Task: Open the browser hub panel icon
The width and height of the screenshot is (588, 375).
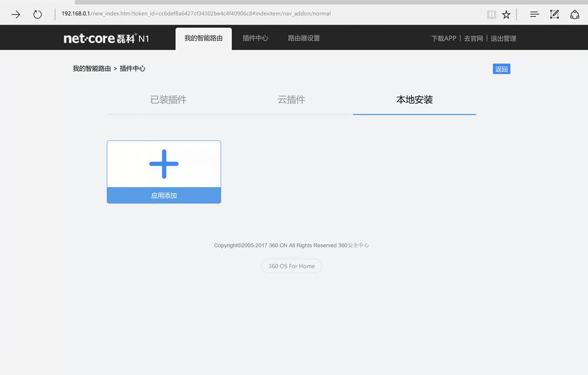Action: point(534,14)
